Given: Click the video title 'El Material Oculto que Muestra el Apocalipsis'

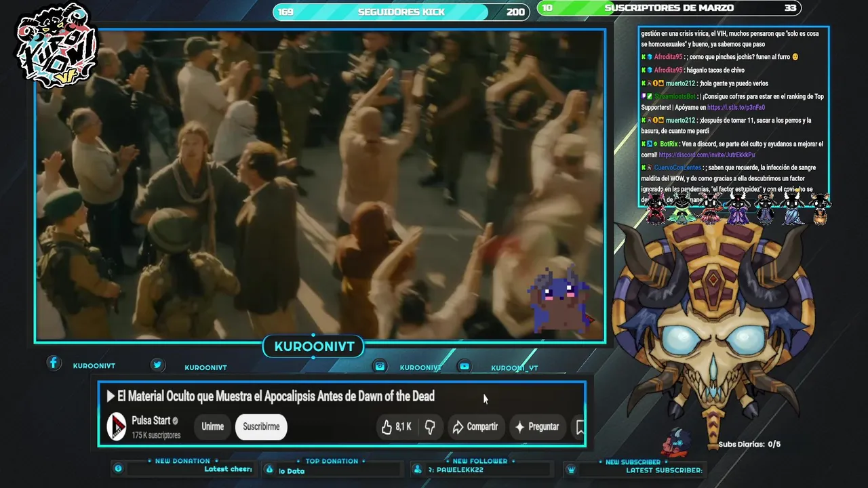Looking at the screenshot, I should click(x=276, y=396).
